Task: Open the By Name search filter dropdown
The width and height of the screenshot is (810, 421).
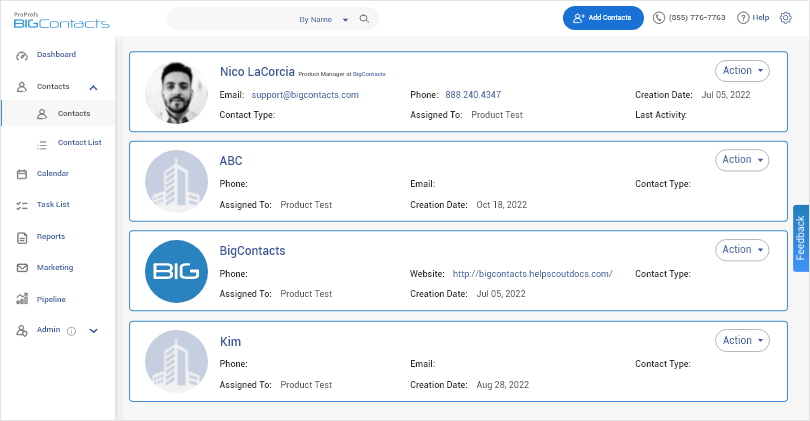Action: point(324,20)
